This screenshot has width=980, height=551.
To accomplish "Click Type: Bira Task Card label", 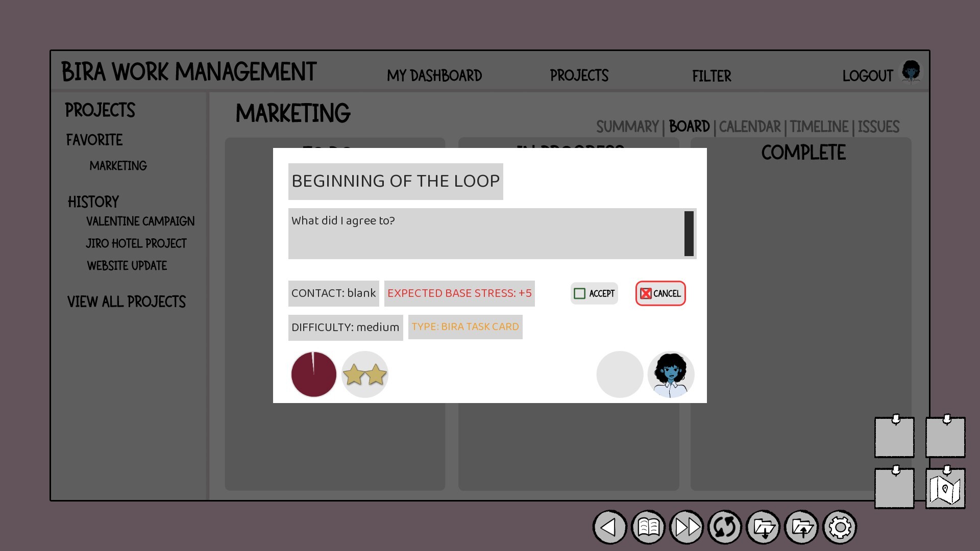I will coord(465,327).
